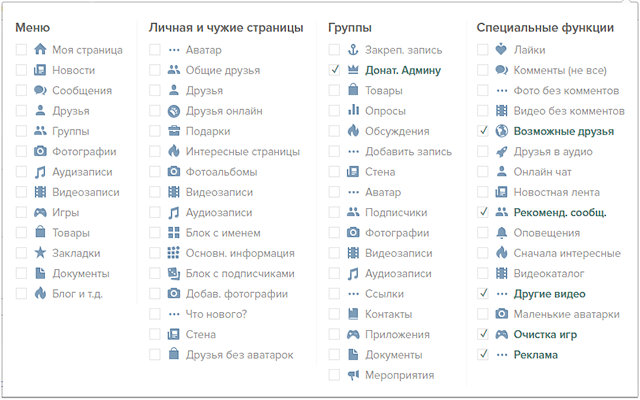This screenshot has width=640, height=400.
Task: Enable the Комменты (не все) checkbox
Action: 482,70
